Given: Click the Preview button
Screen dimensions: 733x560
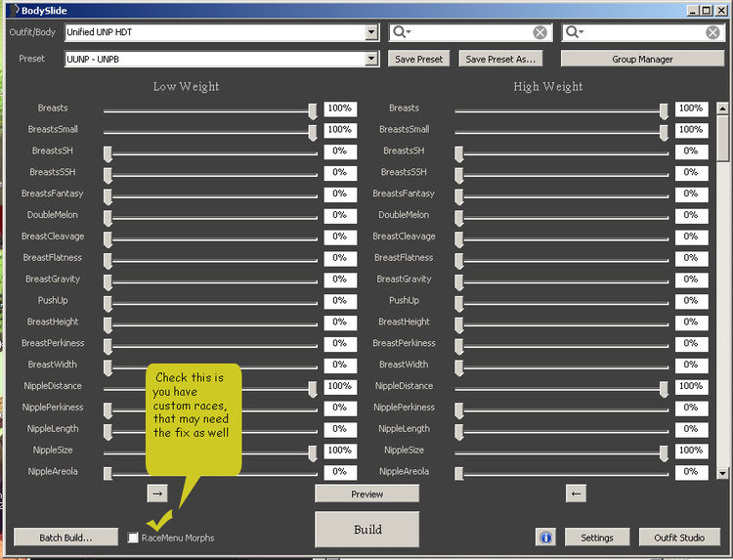Looking at the screenshot, I should point(366,494).
